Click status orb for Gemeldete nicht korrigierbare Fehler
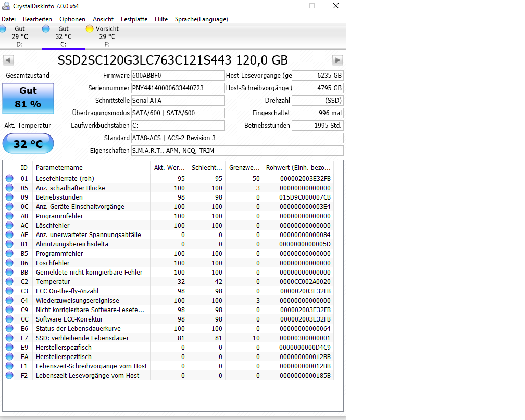525x420 pixels. pos(9,273)
